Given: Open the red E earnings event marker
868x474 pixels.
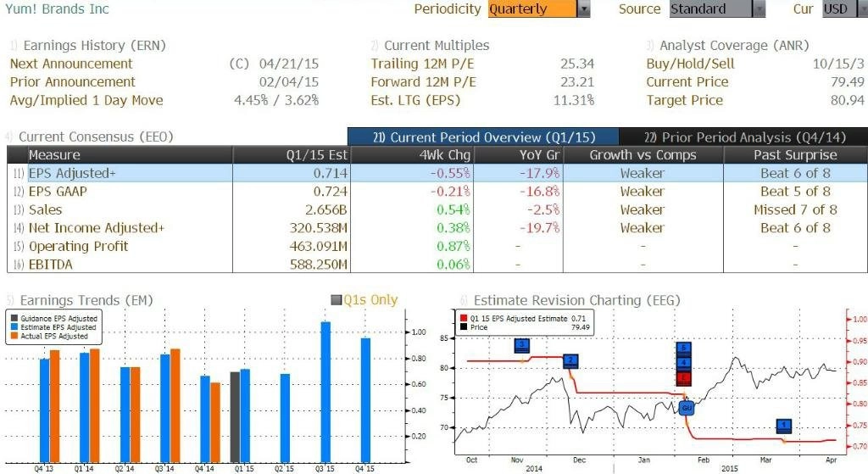Looking at the screenshot, I should click(684, 379).
